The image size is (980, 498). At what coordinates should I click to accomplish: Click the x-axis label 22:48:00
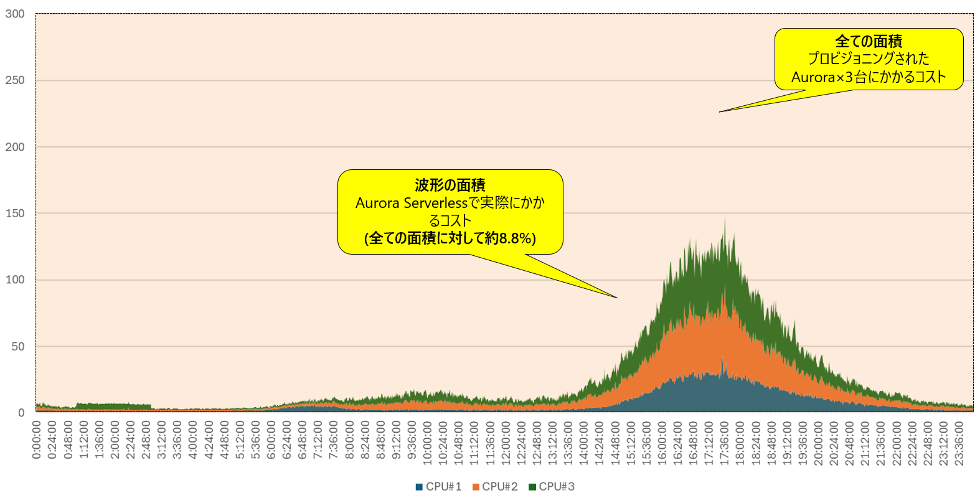pyautogui.click(x=928, y=443)
